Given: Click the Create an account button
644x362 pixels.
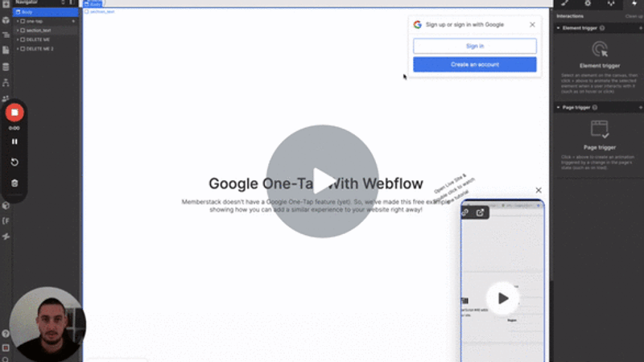Looking at the screenshot, I should point(474,64).
